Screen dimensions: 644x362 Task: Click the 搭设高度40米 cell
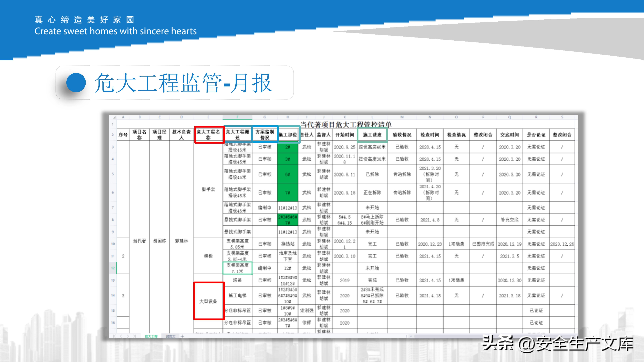click(x=372, y=147)
